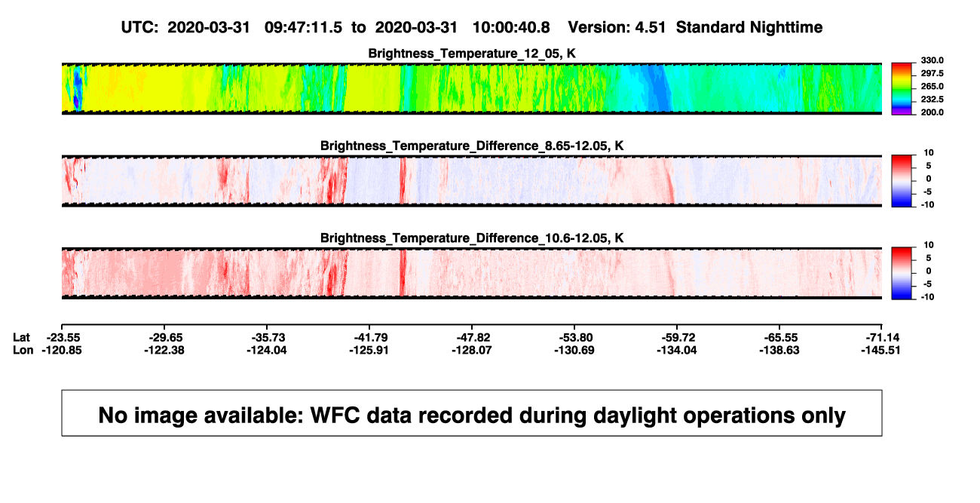980x503 pixels.
Task: Click the Lon axis label
Action: tap(23, 350)
